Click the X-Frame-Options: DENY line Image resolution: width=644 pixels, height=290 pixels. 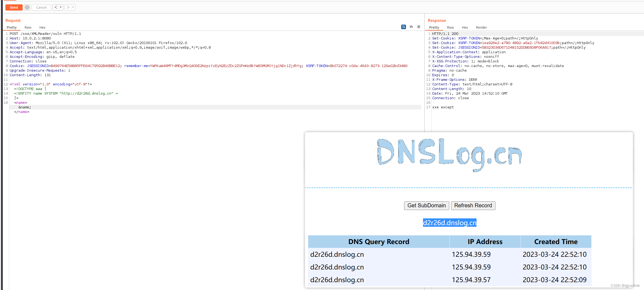[x=455, y=80]
